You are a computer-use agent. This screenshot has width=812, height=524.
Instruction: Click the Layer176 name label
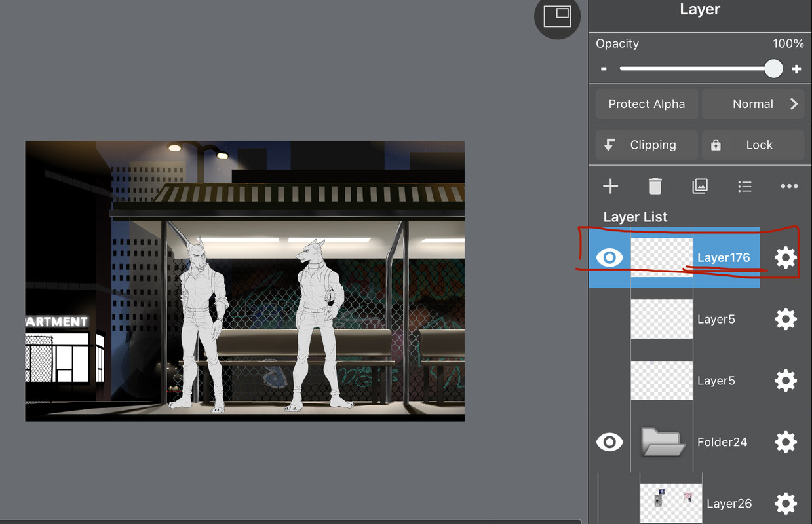tap(724, 257)
